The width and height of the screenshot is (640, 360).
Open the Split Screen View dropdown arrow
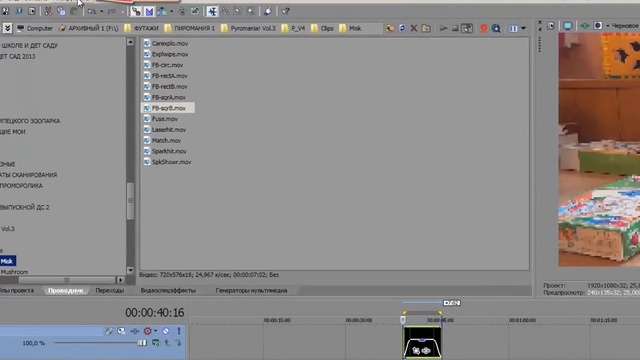(608, 26)
